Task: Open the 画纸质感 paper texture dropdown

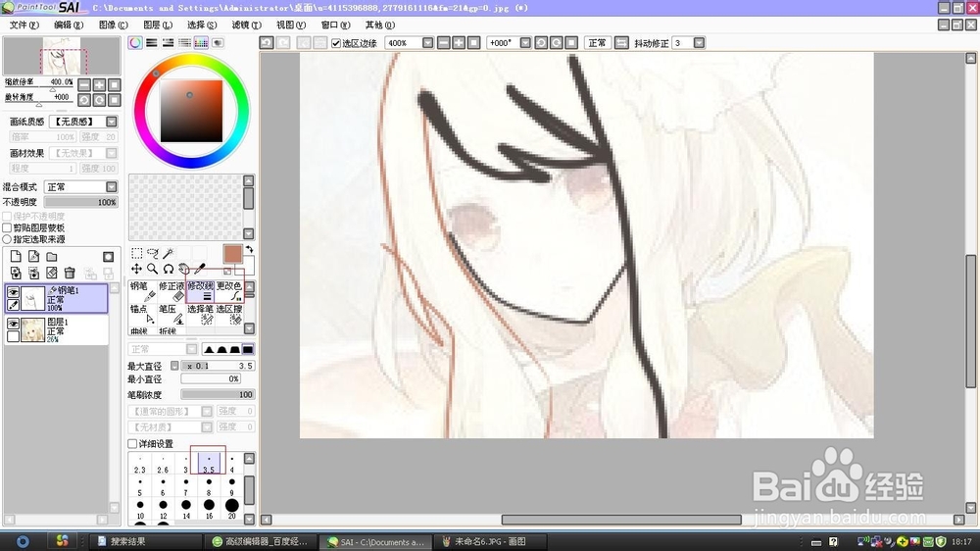Action: (112, 122)
